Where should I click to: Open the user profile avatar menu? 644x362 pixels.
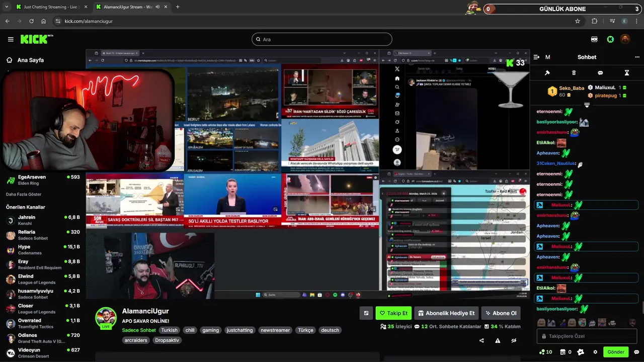(x=625, y=39)
